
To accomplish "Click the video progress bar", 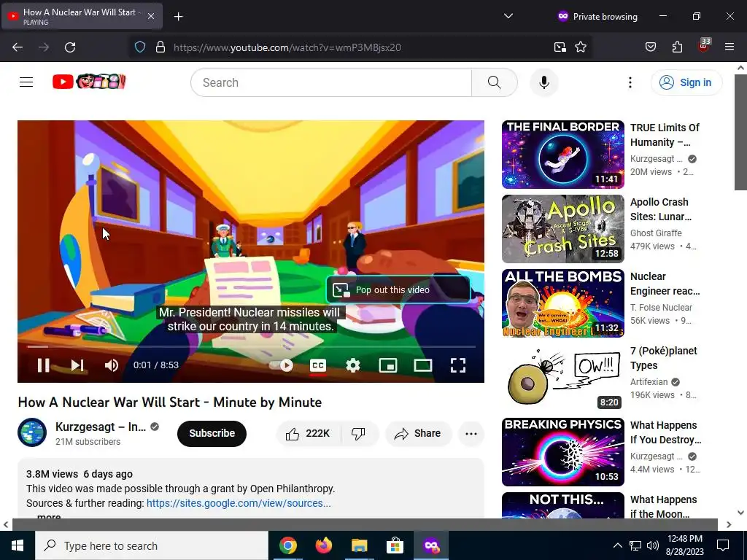I will [x=251, y=346].
